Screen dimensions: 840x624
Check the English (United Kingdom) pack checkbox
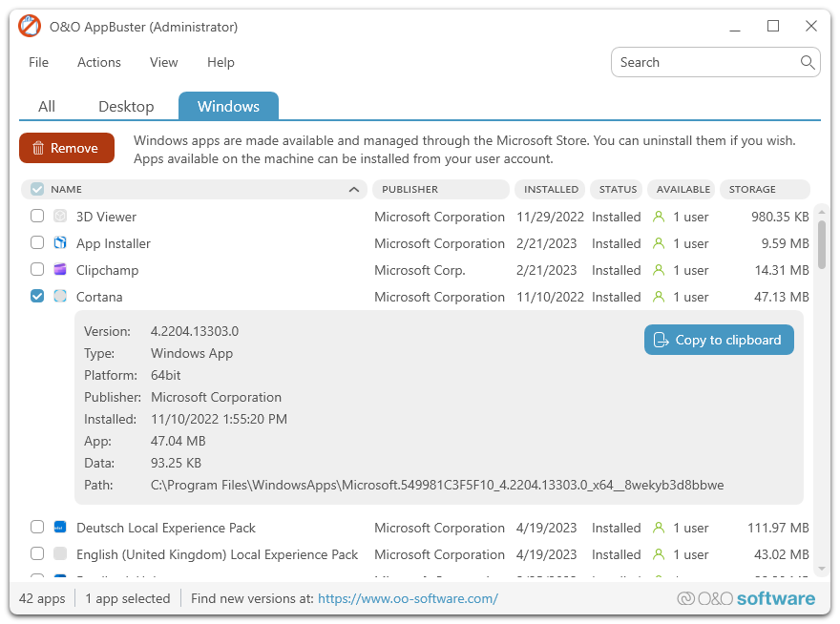(37, 553)
